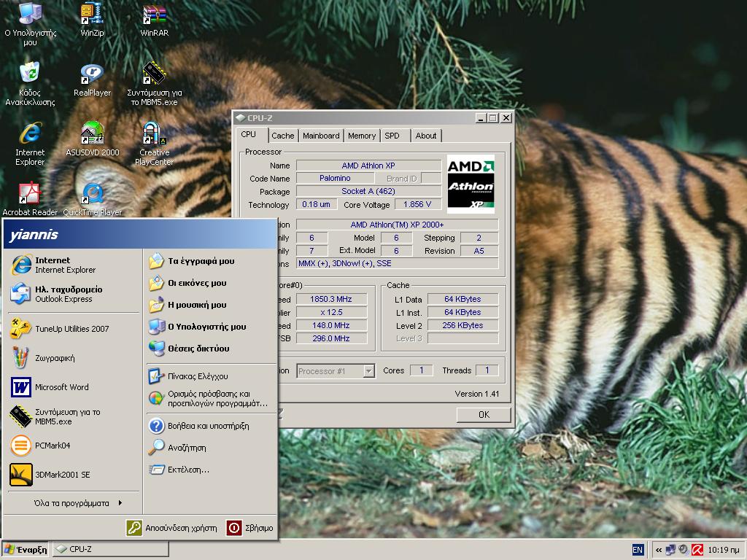747x560 pixels.
Task: Click the Level 2 cache 256 KBytes value
Action: point(462,325)
